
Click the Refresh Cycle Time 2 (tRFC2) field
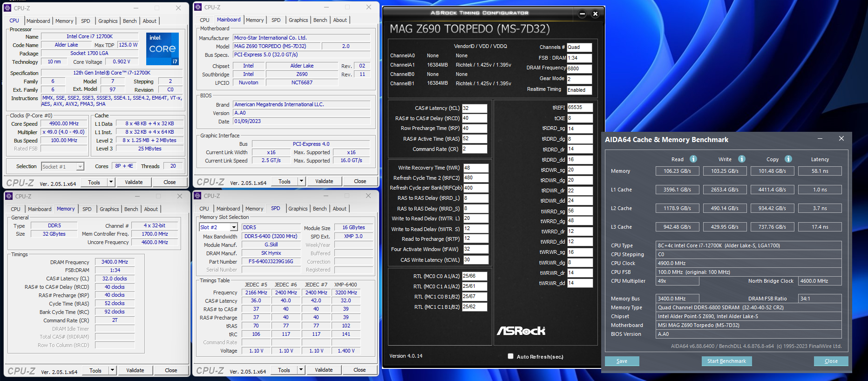point(476,178)
